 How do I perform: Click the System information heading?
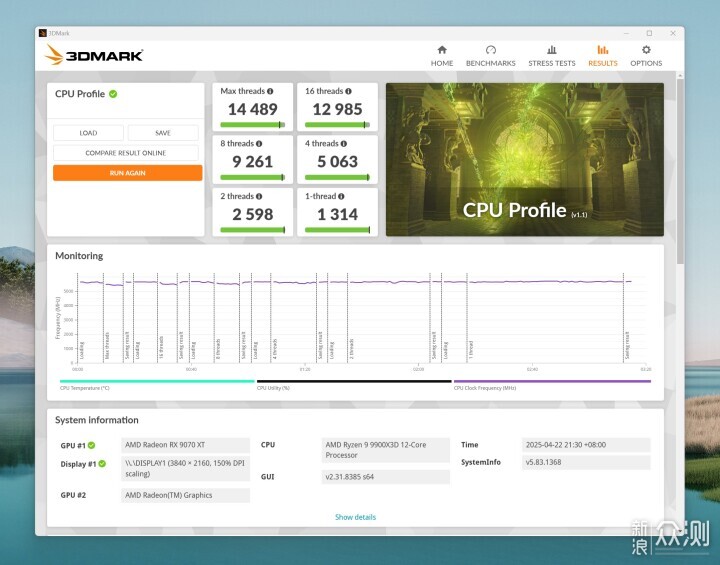[x=96, y=420]
